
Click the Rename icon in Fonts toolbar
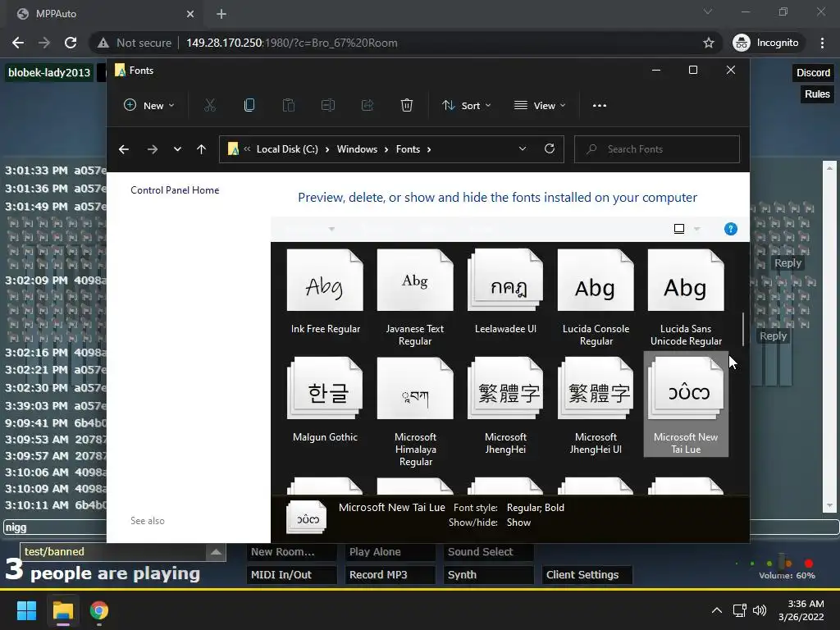coord(328,105)
